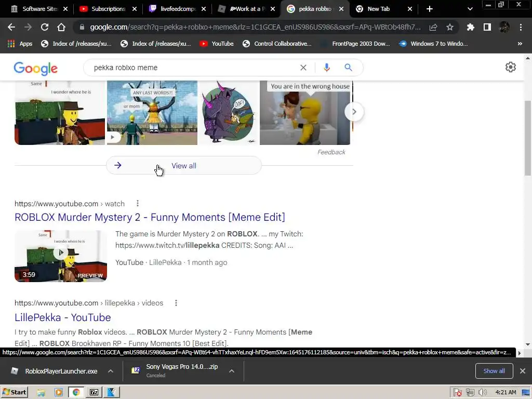This screenshot has height=399, width=532.
Task: Submit search with magnifier icon
Action: click(x=348, y=68)
